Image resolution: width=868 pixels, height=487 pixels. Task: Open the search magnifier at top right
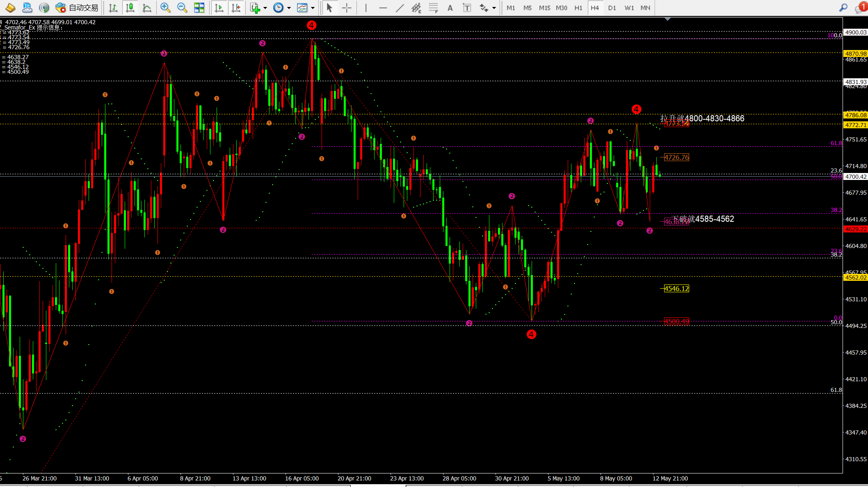pyautogui.click(x=843, y=8)
